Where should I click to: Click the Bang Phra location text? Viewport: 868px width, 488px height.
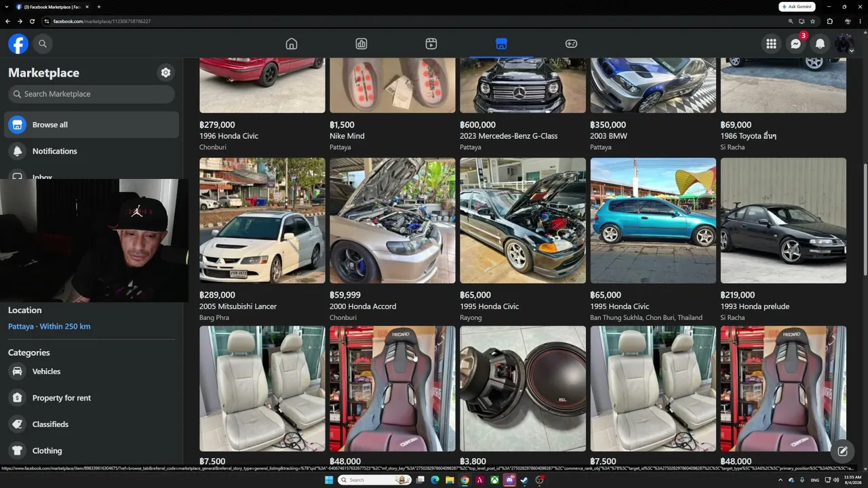(x=214, y=318)
